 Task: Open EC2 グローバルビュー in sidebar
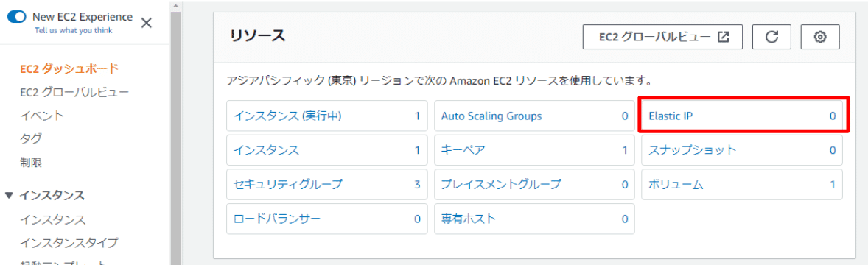(x=74, y=92)
